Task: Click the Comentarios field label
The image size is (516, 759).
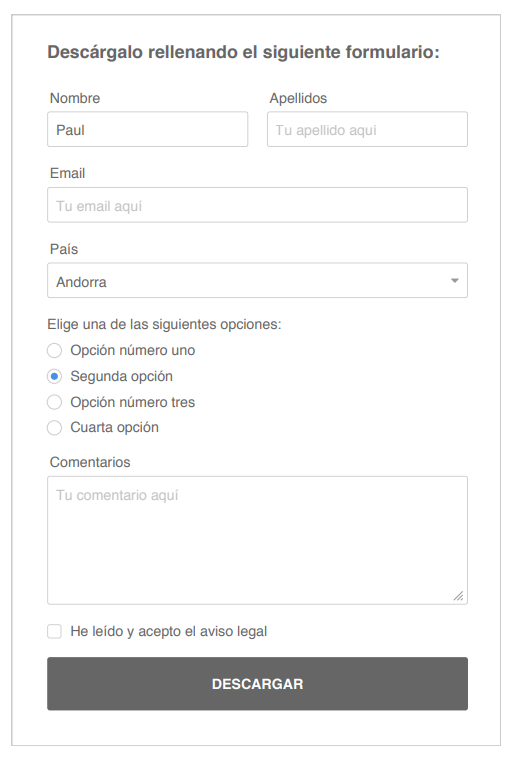Action: pyautogui.click(x=90, y=462)
